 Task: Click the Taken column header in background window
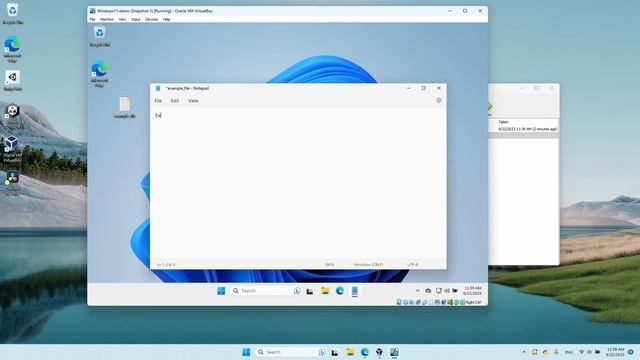click(x=504, y=122)
